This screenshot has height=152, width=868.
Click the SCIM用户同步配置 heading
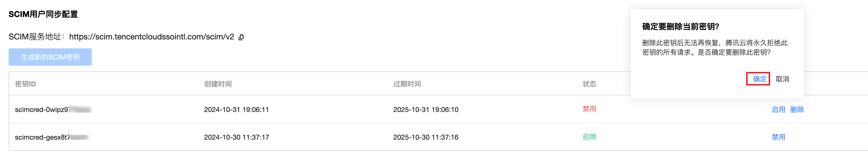43,14
